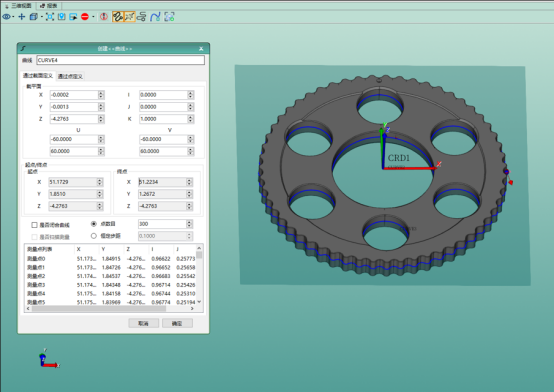Viewport: 554px width, 392px height.
Task: Click end point Z field -4.2763
Action: pos(162,206)
